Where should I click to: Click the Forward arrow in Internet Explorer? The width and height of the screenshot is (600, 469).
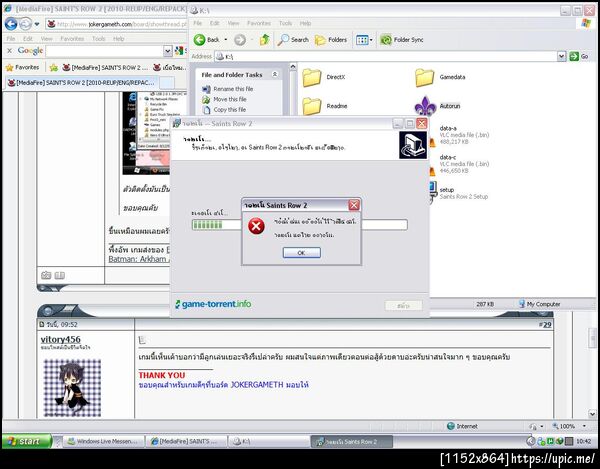(x=25, y=24)
